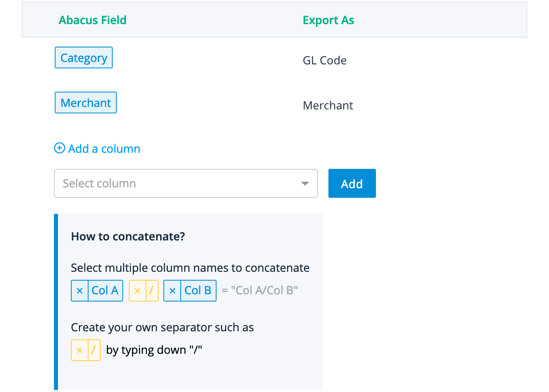Screen dimensions: 549x392
Task: Remove Col B using its x icon
Action: pos(172,291)
